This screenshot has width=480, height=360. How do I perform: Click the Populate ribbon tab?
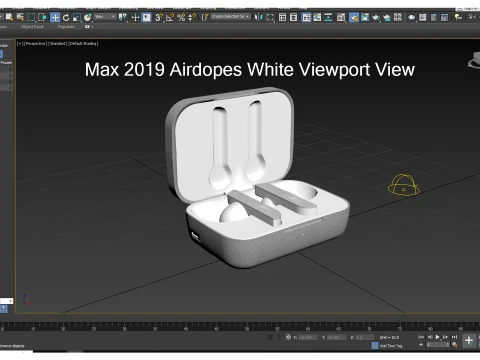coord(66,27)
